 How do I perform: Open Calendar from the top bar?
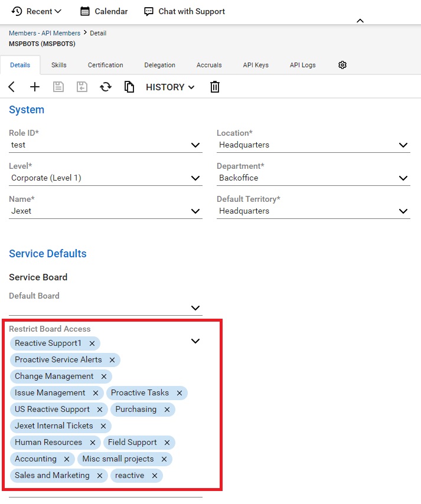tap(104, 11)
